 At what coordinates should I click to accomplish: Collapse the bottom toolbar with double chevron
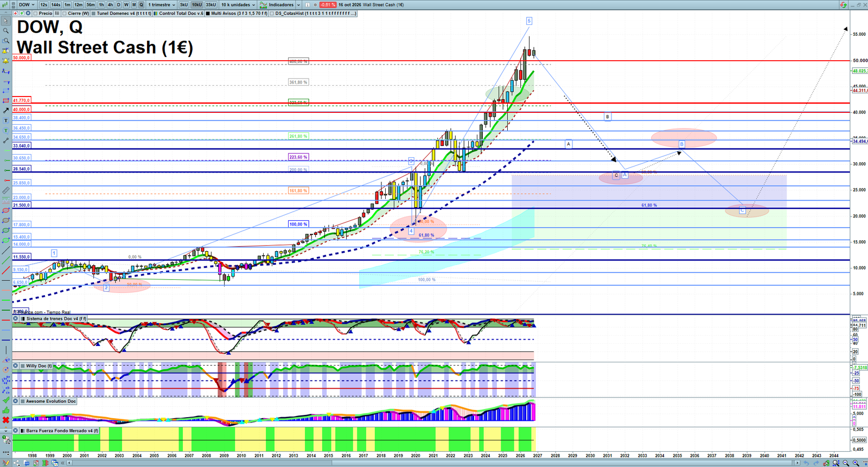pyautogui.click(x=63, y=463)
